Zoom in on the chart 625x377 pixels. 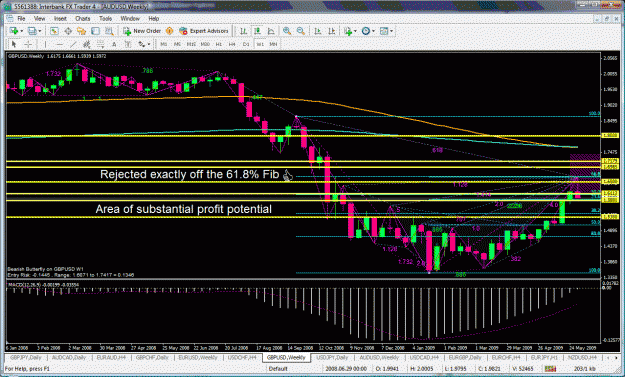point(287,31)
